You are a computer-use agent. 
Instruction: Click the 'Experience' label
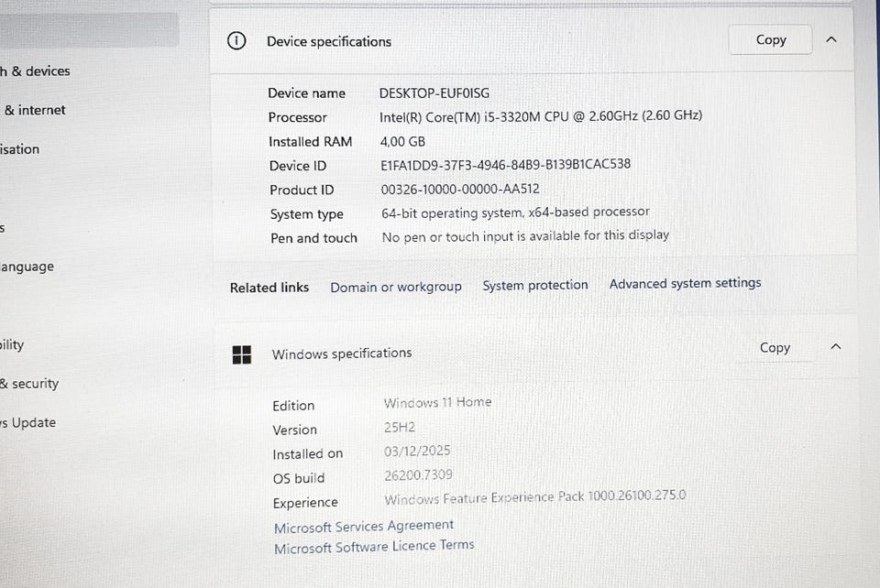point(305,503)
